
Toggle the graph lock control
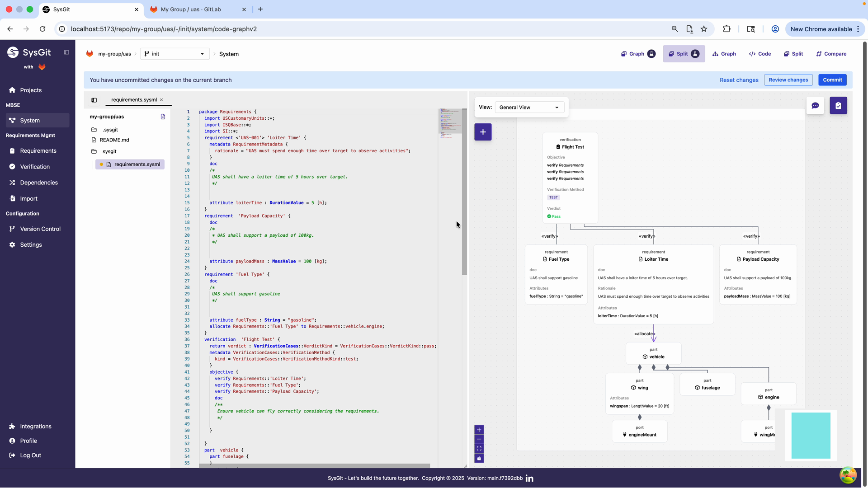[x=479, y=458]
